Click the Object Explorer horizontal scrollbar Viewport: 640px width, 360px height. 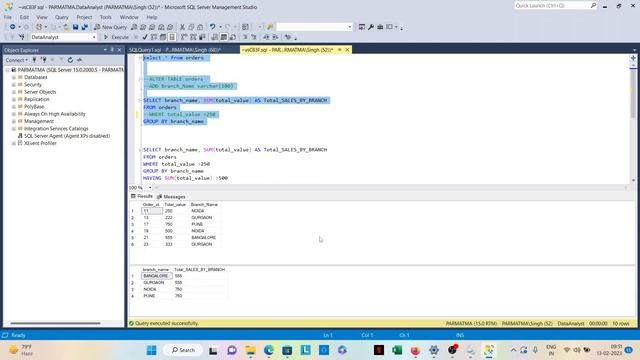(55, 323)
